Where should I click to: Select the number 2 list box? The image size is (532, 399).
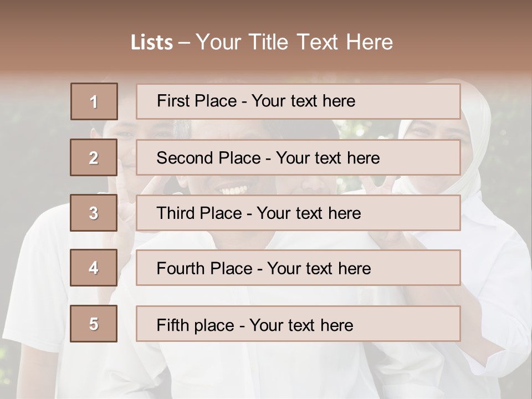point(94,157)
